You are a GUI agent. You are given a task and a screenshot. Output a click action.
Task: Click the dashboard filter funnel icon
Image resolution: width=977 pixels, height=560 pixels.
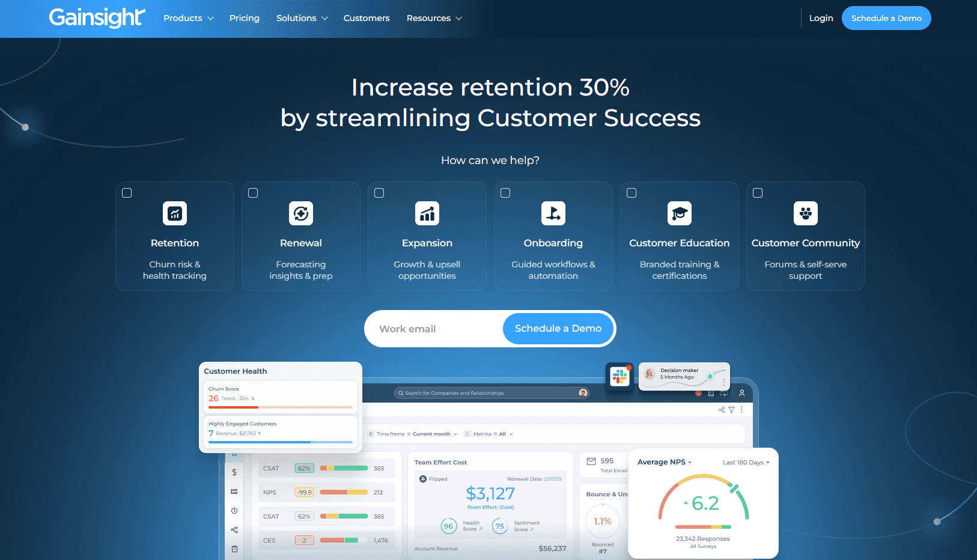(x=731, y=410)
